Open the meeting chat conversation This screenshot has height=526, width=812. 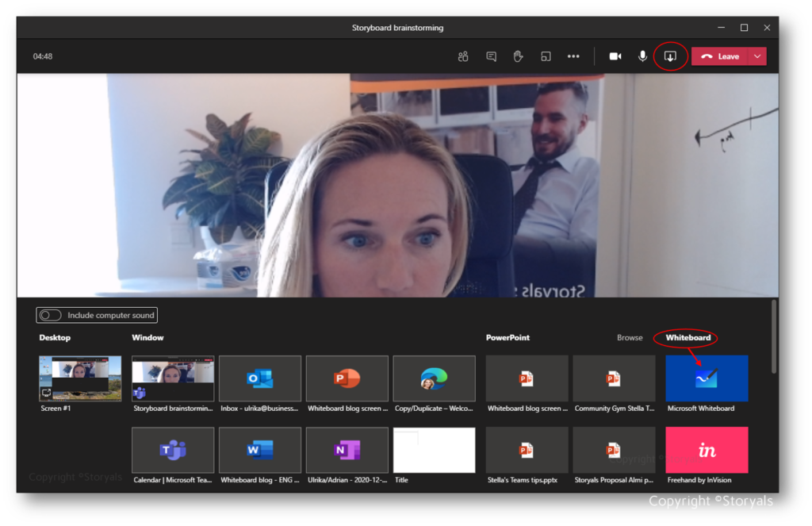pyautogui.click(x=491, y=56)
